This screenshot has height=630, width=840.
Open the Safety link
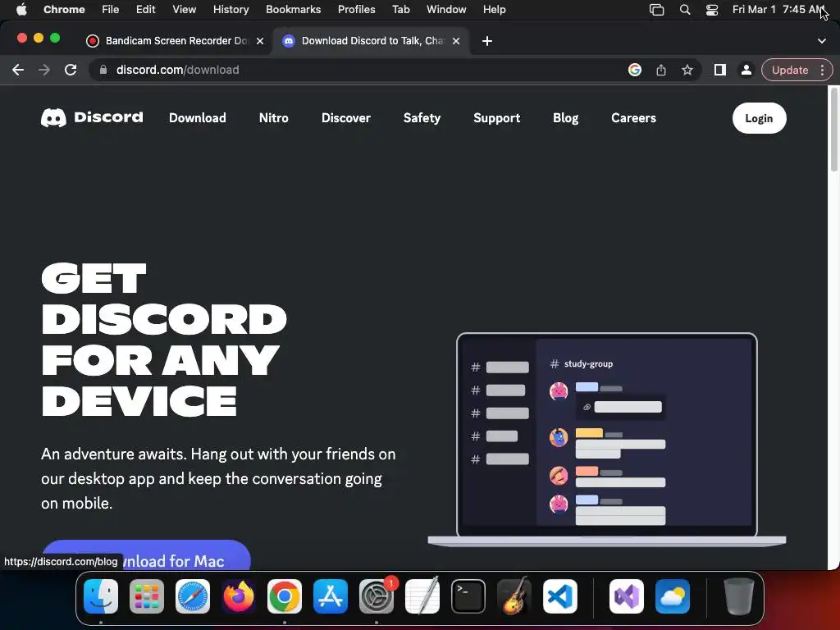422,118
